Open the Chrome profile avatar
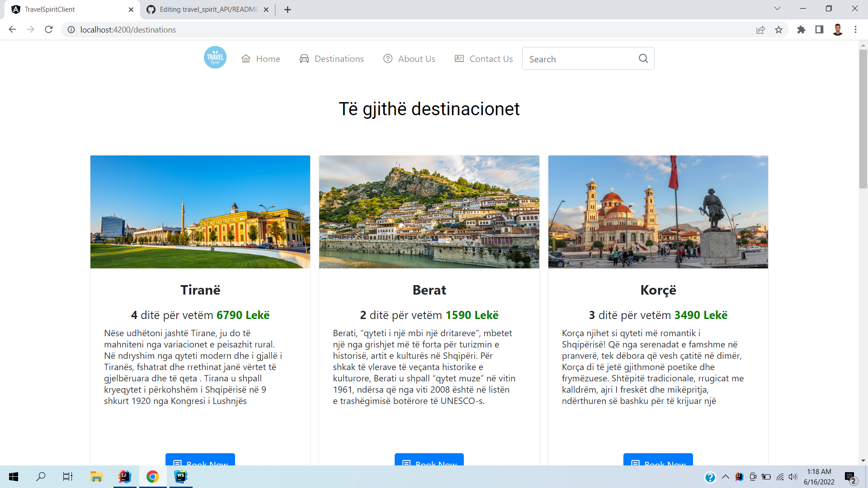Viewport: 868px width, 488px height. 838,29
